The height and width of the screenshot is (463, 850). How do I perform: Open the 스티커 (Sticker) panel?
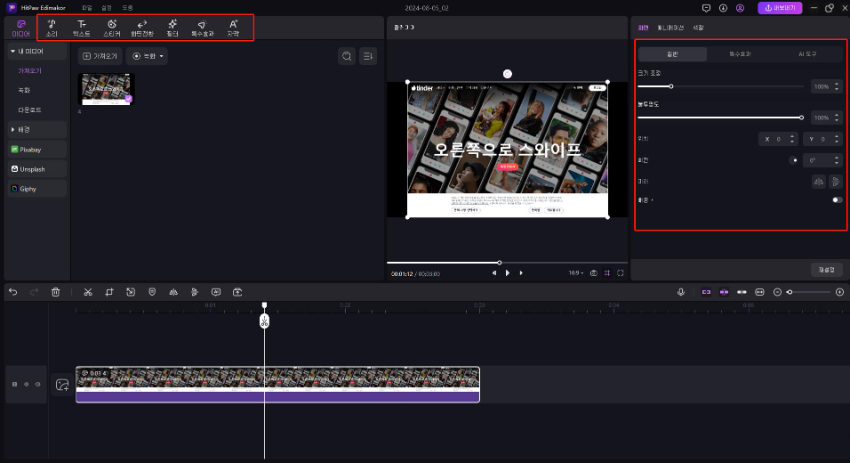tap(111, 28)
